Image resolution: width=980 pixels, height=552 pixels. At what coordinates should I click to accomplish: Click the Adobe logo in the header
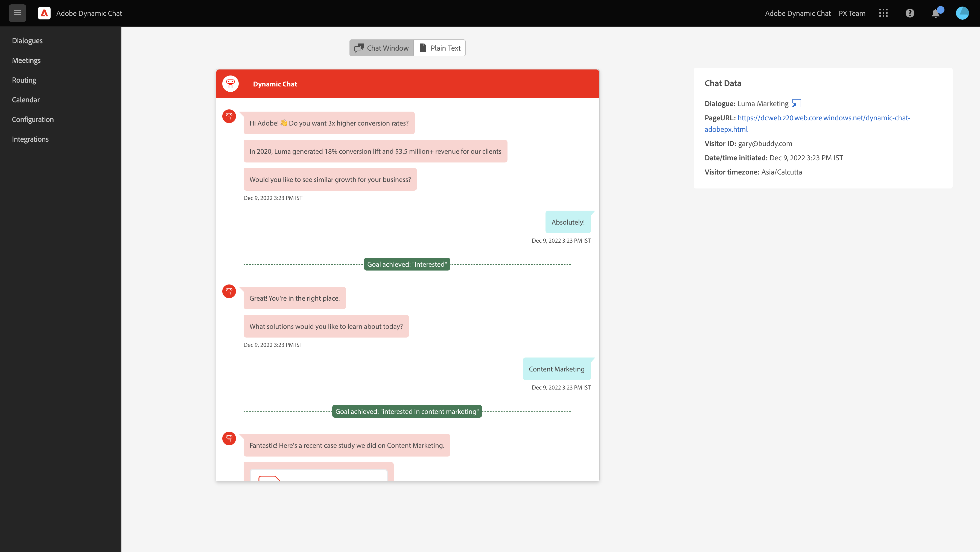click(x=44, y=13)
